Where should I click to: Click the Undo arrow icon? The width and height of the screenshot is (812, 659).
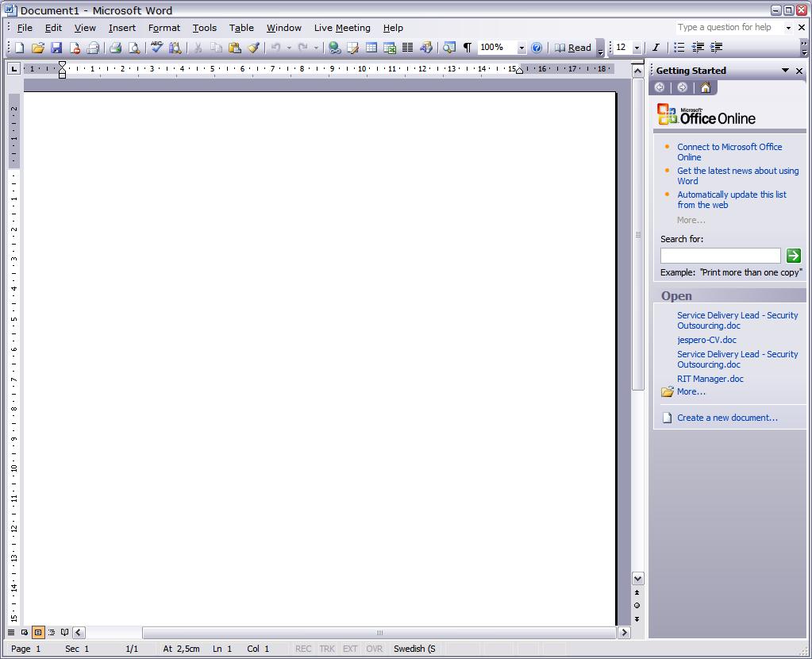pyautogui.click(x=275, y=48)
